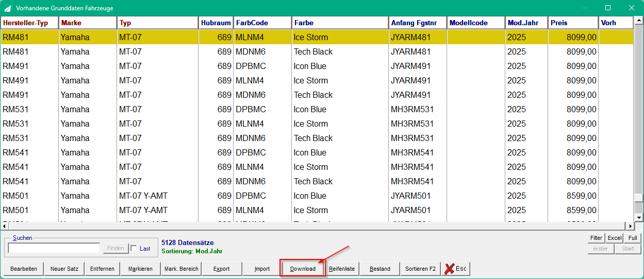This screenshot has width=644, height=279.
Task: Select the highlighted RM481 Ice Storm row
Action: pyautogui.click(x=317, y=37)
